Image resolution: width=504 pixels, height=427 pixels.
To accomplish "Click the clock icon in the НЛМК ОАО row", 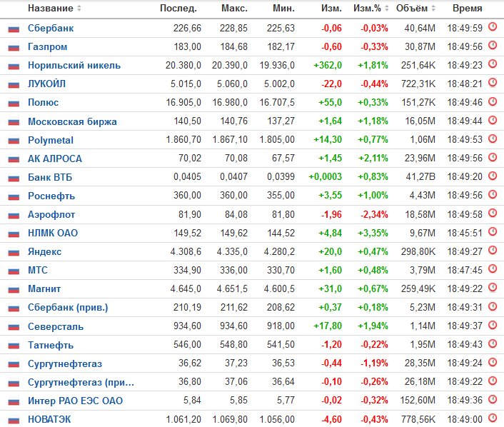I will [x=493, y=231].
